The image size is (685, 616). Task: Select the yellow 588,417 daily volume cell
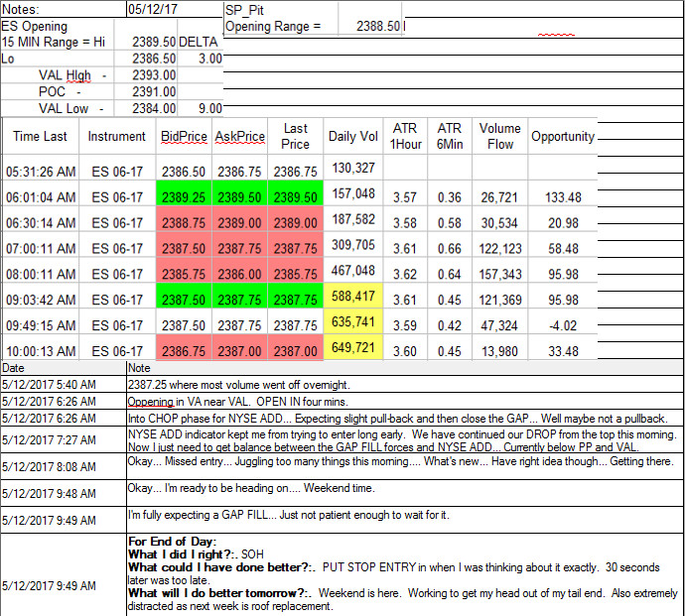[353, 296]
